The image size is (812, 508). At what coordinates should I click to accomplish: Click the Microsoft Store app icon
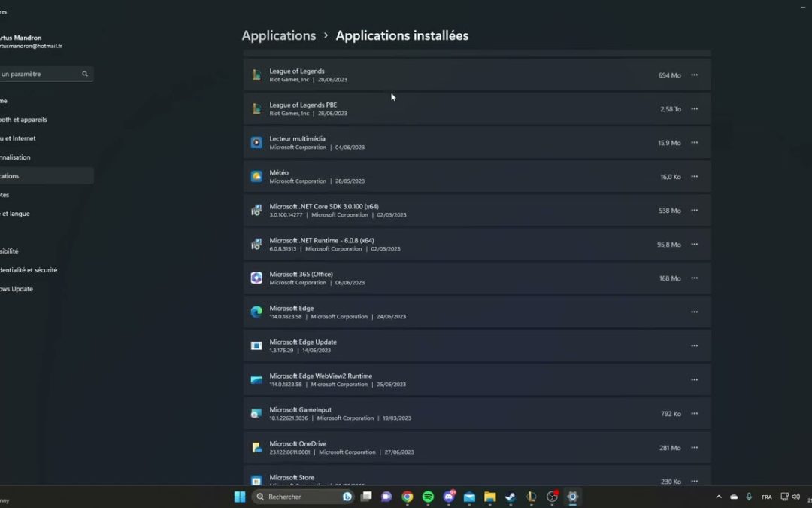pyautogui.click(x=256, y=480)
